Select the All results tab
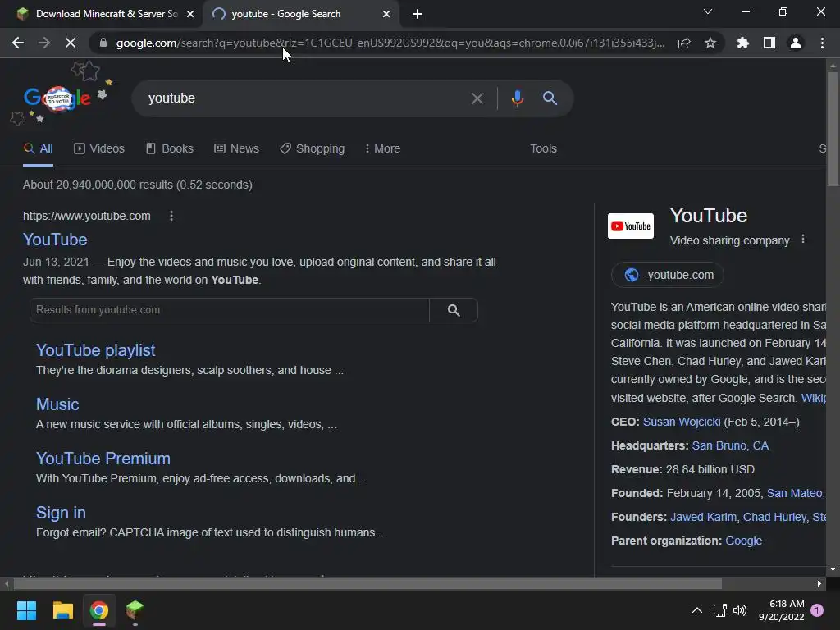 [38, 149]
